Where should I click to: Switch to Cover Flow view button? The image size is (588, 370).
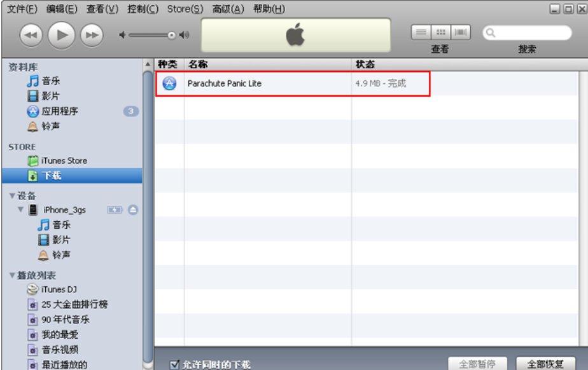(461, 32)
